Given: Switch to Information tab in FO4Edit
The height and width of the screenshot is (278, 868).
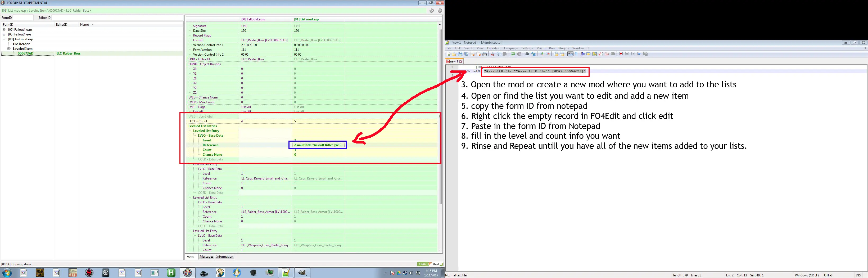Looking at the screenshot, I should click(225, 257).
